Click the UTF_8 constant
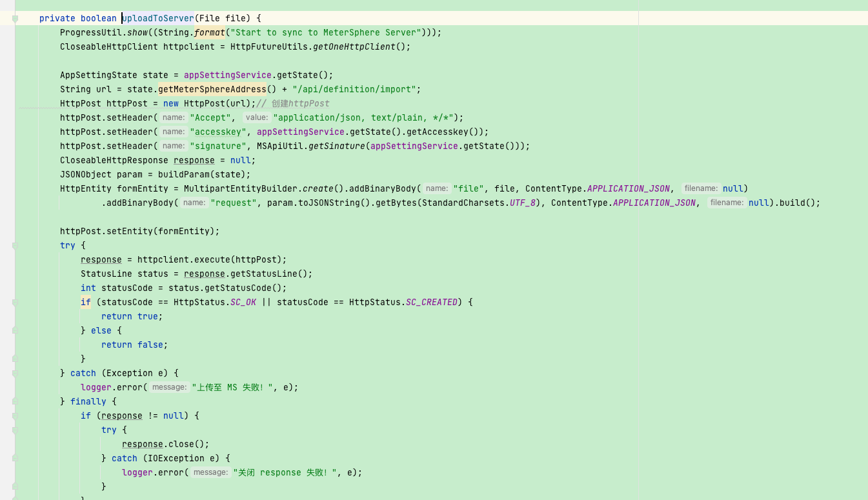The height and width of the screenshot is (500, 868). tap(523, 203)
